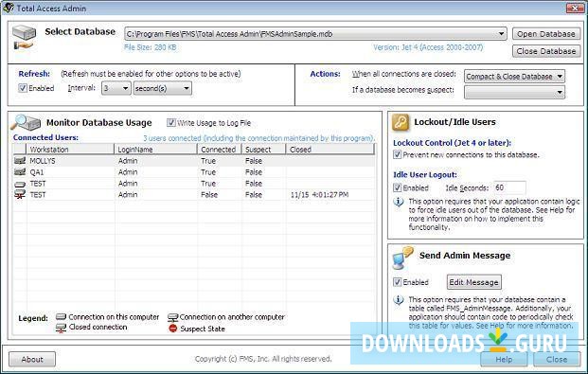Click the About button
Viewport: 588px width, 374px height.
click(x=32, y=360)
